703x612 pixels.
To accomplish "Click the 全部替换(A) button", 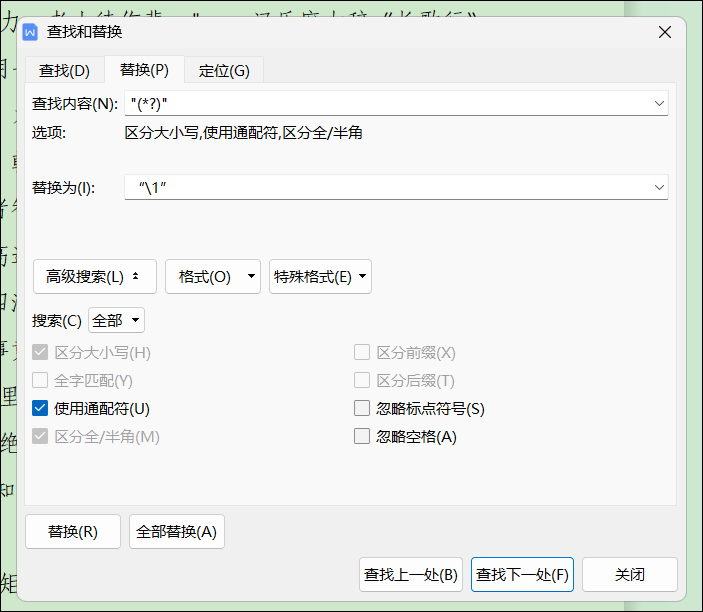I will 176,532.
